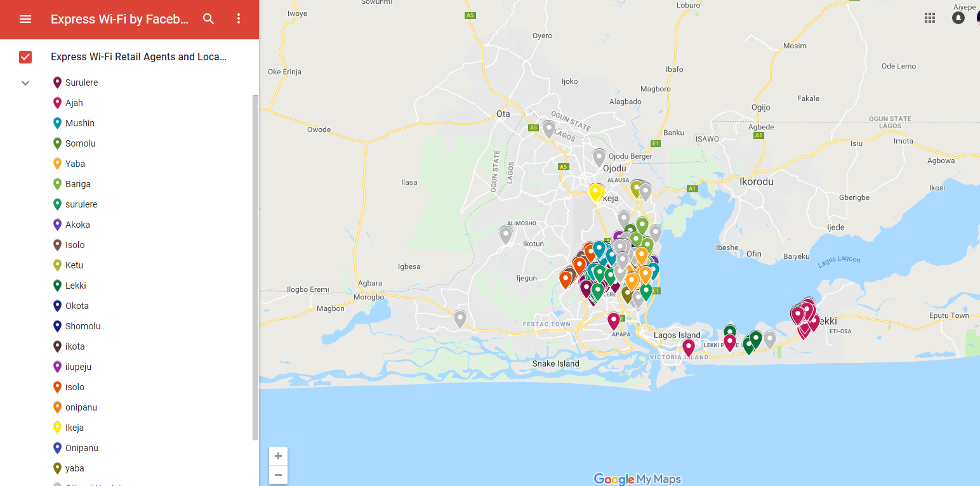Select the Akoka purple pin icon in the legend
The height and width of the screenshot is (486, 980).
(x=57, y=225)
